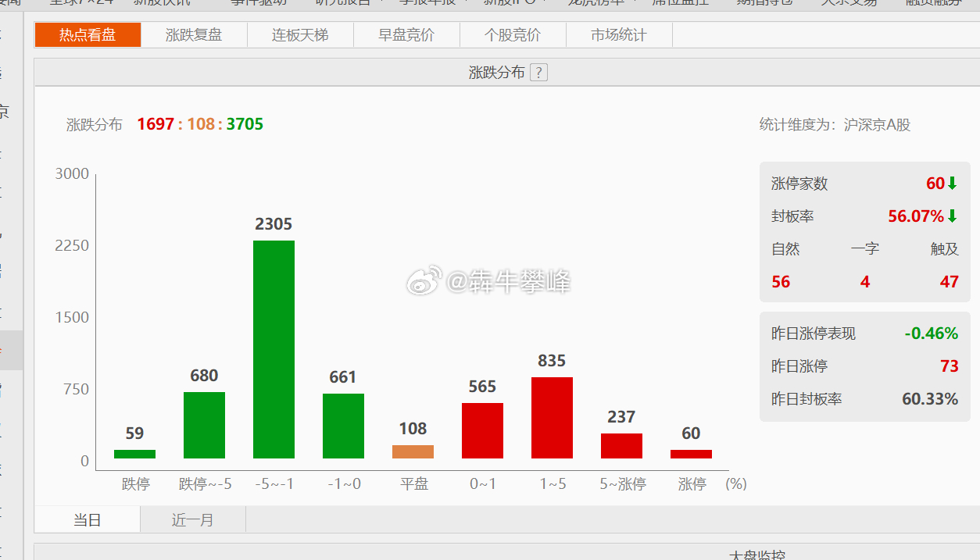Viewport: 980px width, 560px height.
Task: Switch to the 市场统计 tab
Action: tap(619, 35)
